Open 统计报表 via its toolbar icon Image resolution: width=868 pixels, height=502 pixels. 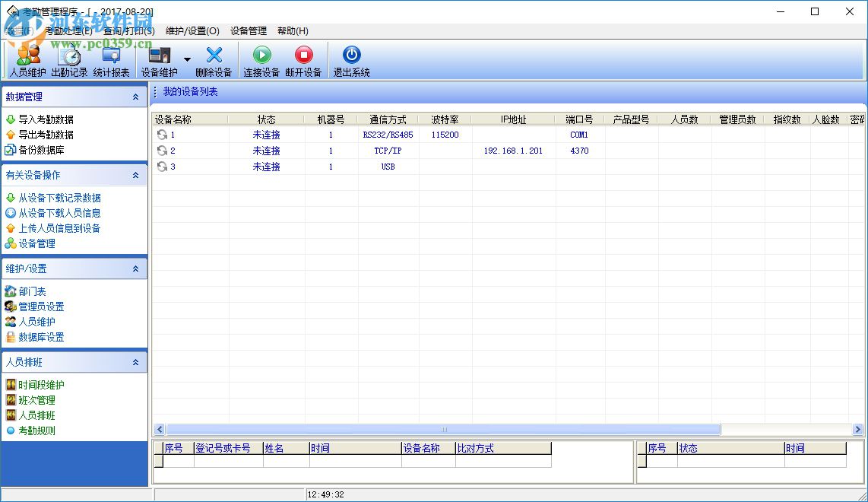[x=112, y=61]
